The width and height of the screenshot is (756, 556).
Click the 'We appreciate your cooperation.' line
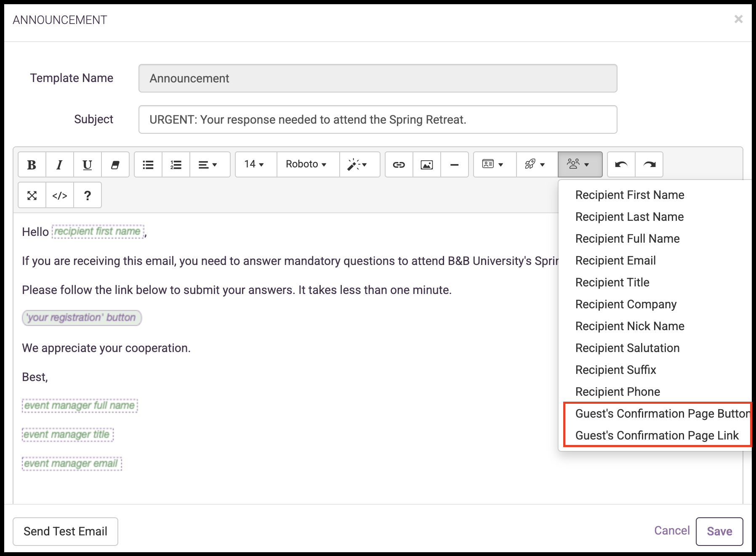[106, 348]
